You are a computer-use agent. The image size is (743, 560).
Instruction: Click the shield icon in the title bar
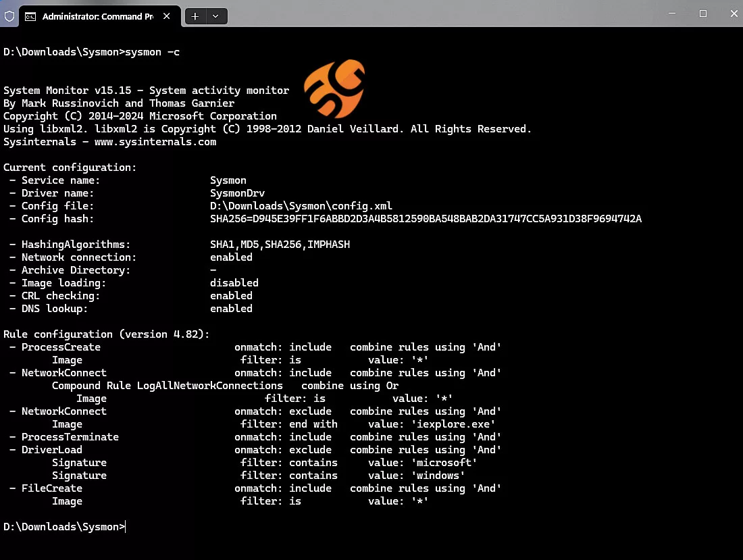[x=9, y=16]
